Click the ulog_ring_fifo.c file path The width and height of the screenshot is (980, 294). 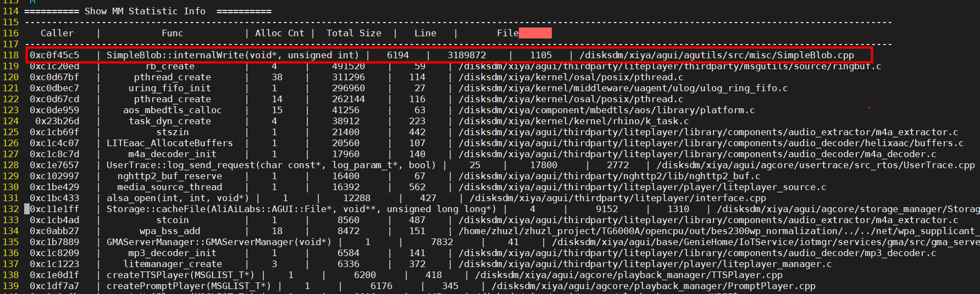coord(623,88)
